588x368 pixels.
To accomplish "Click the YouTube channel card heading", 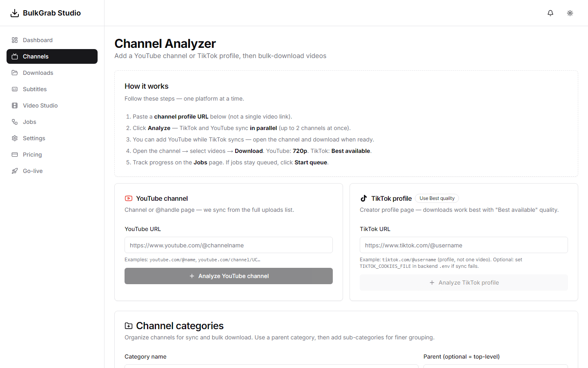I will [x=162, y=198].
